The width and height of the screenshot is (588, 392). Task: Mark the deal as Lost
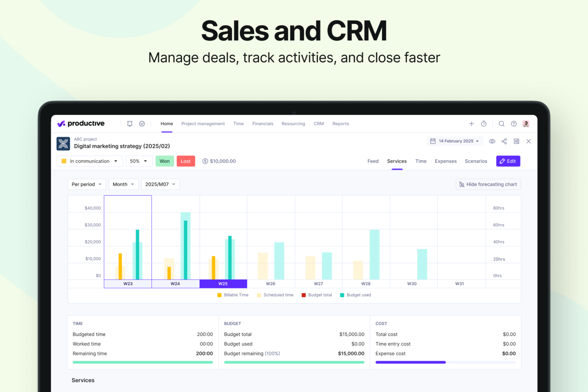(186, 161)
